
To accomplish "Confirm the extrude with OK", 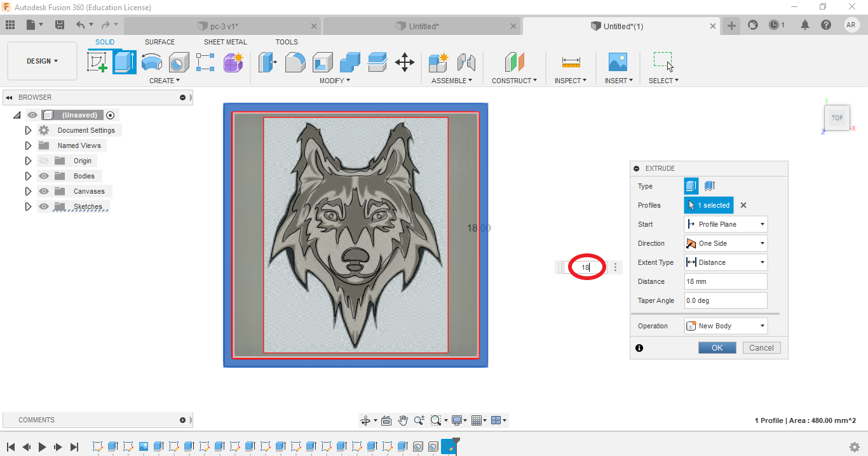I will point(717,347).
